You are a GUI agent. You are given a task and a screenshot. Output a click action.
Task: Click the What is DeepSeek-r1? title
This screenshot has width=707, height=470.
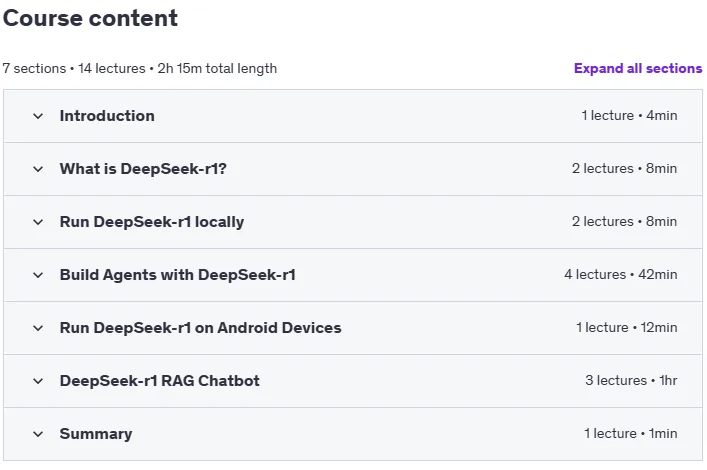pos(143,169)
